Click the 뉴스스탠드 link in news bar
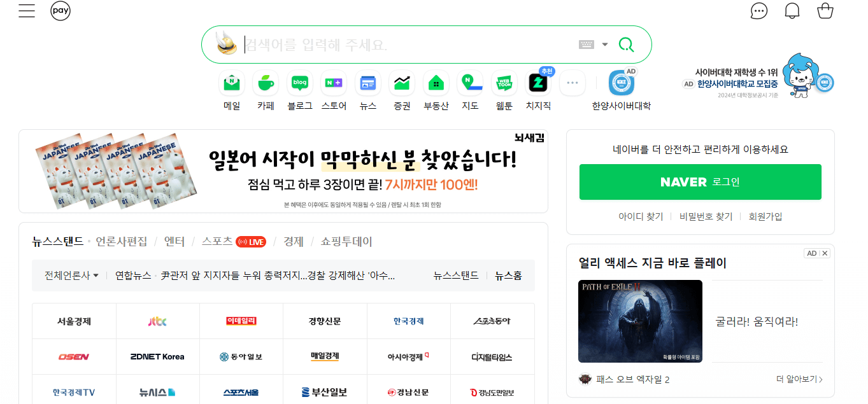 click(x=456, y=275)
